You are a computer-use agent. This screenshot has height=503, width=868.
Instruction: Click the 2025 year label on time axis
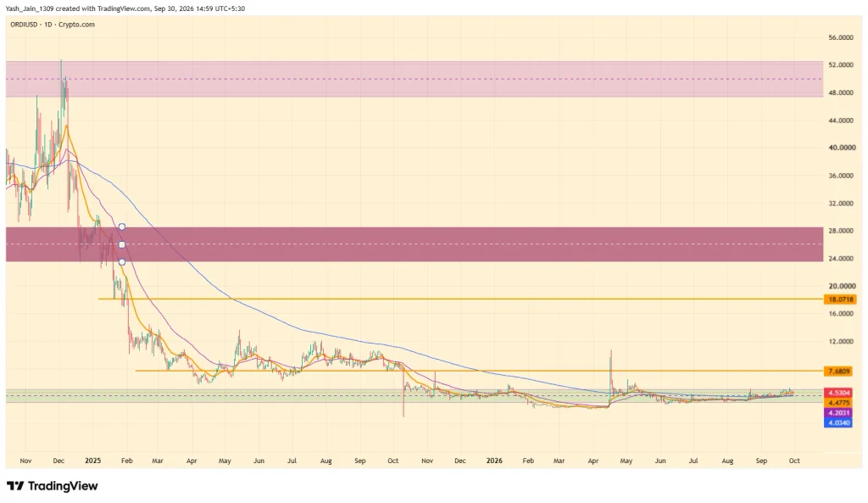[93, 461]
